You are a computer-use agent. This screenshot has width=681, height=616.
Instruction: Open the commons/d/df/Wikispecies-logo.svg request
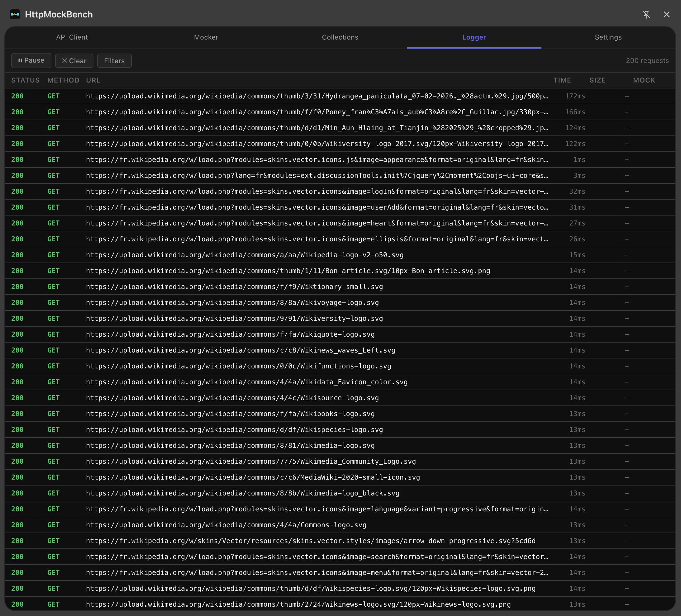pos(340,429)
